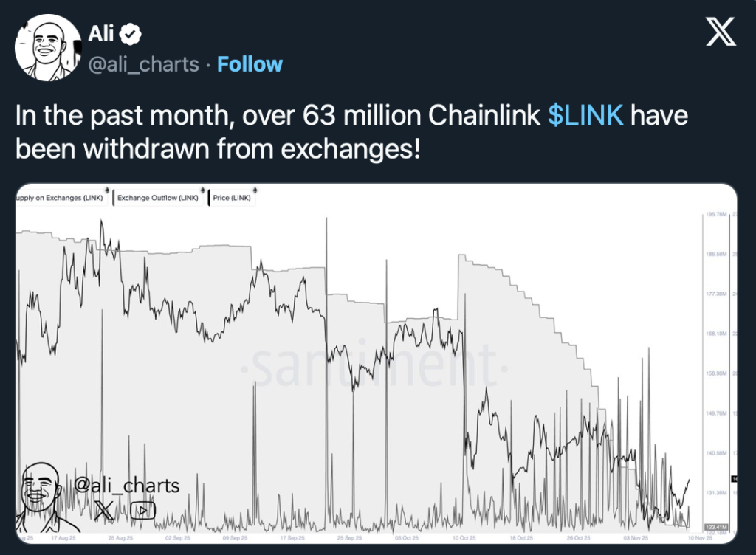This screenshot has width=756, height=555.
Task: Follow the ali_charts account
Action: point(250,64)
